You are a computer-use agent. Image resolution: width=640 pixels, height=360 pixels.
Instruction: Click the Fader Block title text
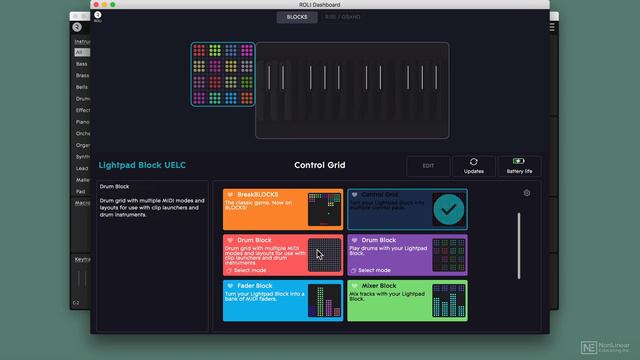point(254,286)
